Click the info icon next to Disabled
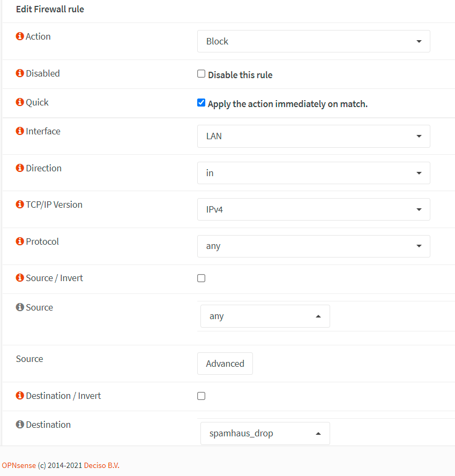This screenshot has width=455, height=476. pos(20,73)
